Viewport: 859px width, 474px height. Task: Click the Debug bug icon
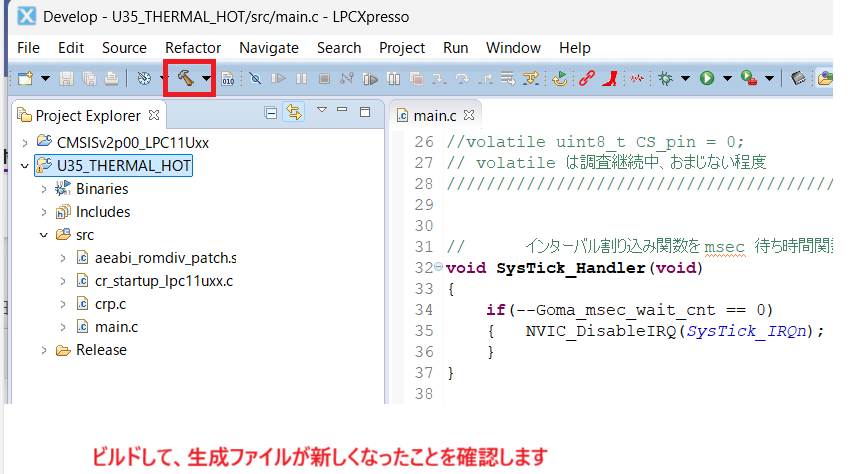tap(667, 78)
